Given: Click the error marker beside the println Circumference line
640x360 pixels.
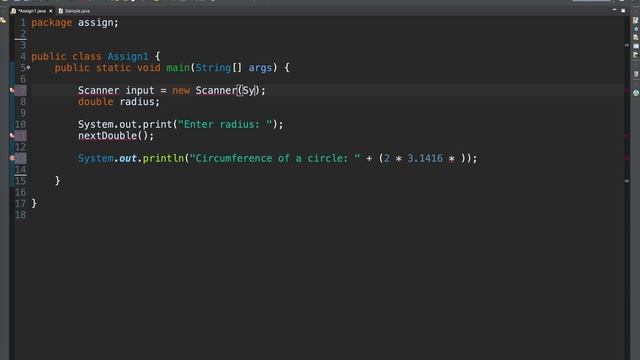Looking at the screenshot, I should coord(12,158).
